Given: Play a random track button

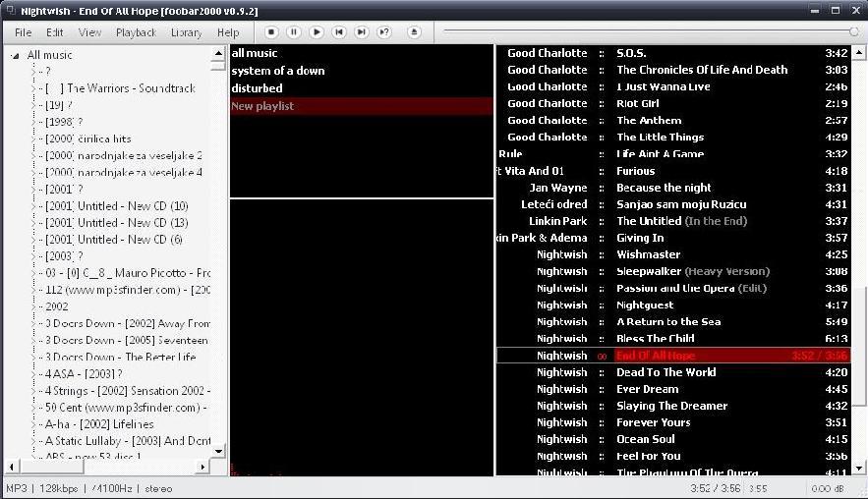Looking at the screenshot, I should click(384, 32).
